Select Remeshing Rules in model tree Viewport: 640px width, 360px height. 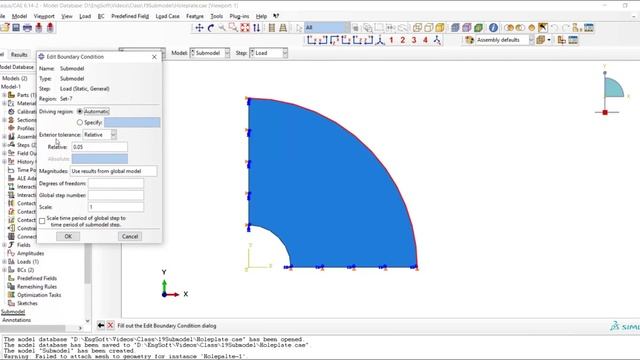(x=37, y=287)
